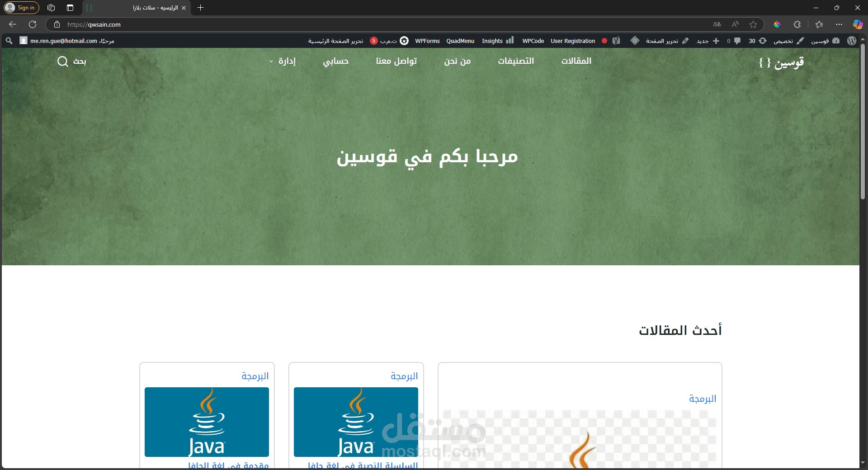Image resolution: width=868 pixels, height=470 pixels.
Task: Expand the إدارة dropdown chevron
Action: [x=271, y=61]
